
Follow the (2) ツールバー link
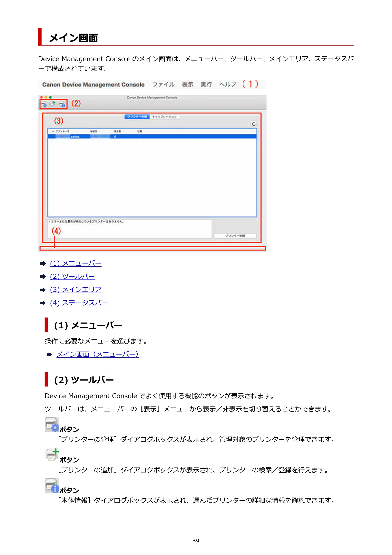(72, 276)
